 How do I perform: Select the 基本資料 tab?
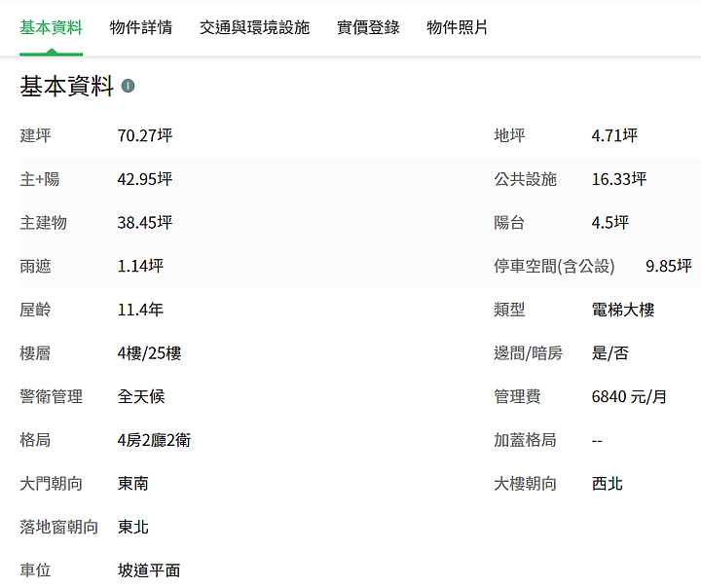[51, 27]
